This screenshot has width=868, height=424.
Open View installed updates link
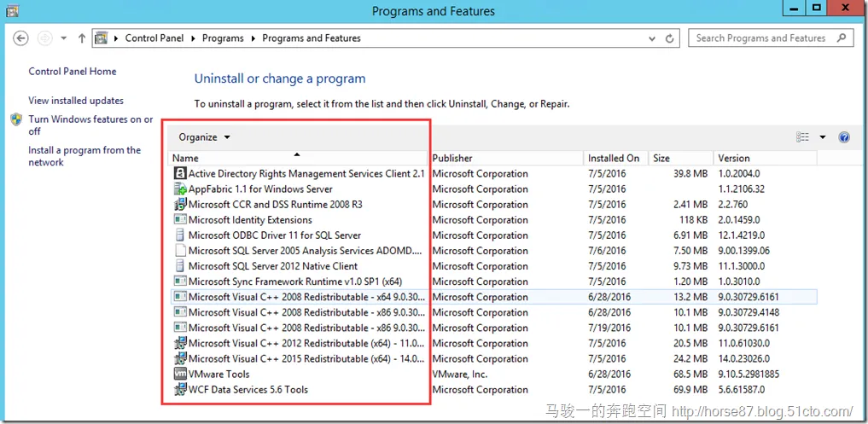[76, 101]
